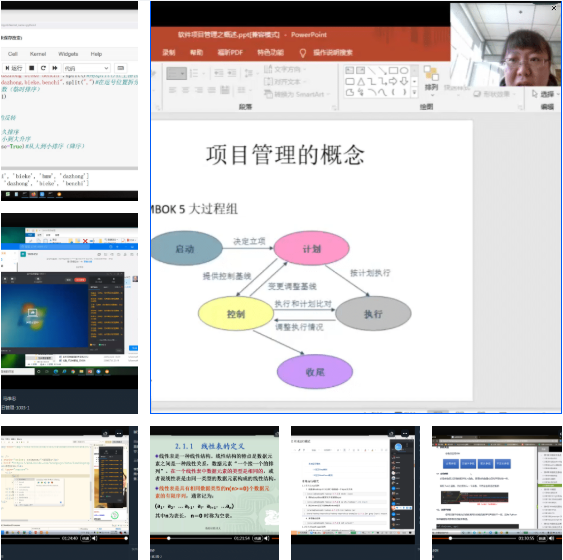Click 转换为 SmartArt button
This screenshot has width=563, height=560.
pos(297,94)
